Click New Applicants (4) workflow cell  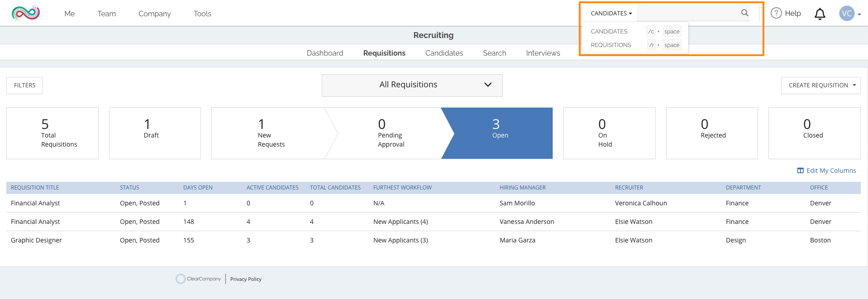(401, 222)
